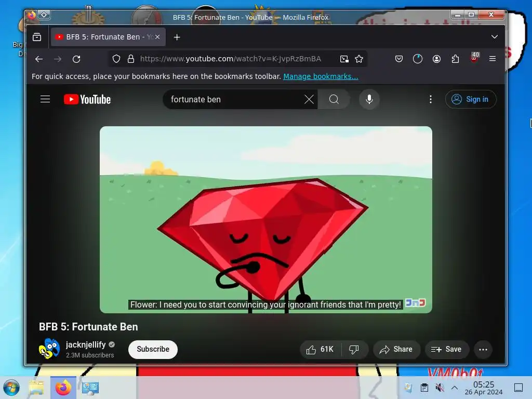
Task: Click the YouTube URL address field
Action: pos(231,59)
